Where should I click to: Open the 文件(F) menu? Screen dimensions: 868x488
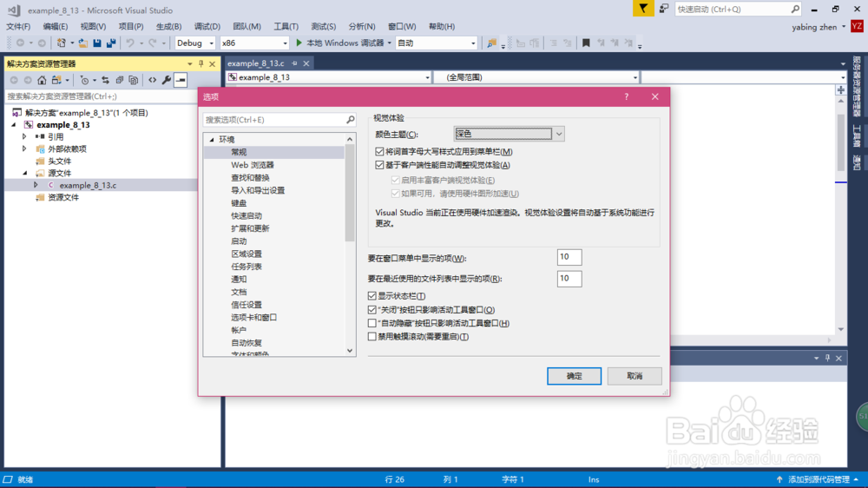coord(18,27)
